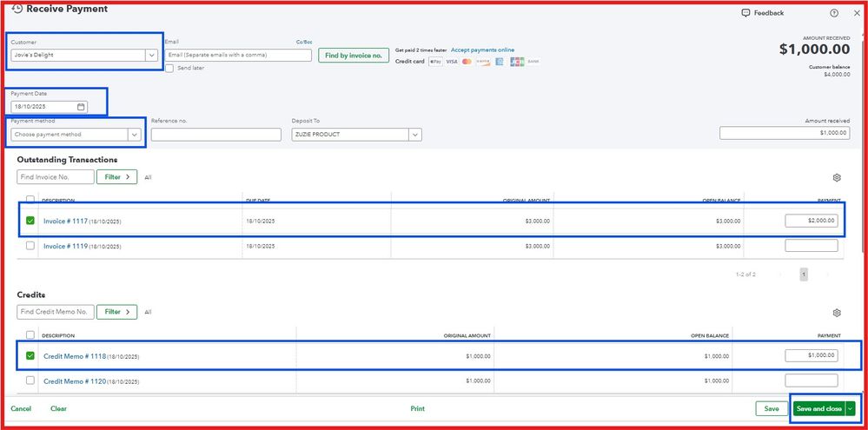Screen dimensions: 868x430
Task: Open Filter in the Credits section
Action: tap(116, 312)
